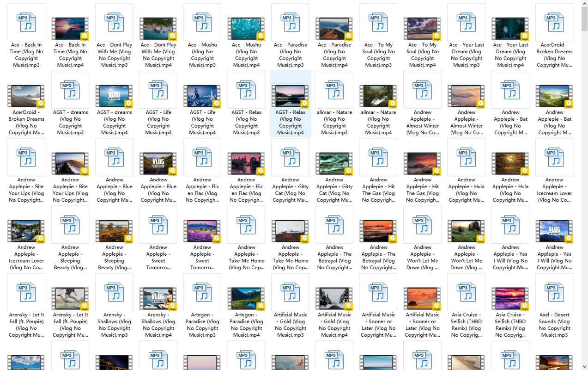The height and width of the screenshot is (370, 588).
Task: Select the Ace - Mushu MP3 file icon
Action: click(202, 22)
